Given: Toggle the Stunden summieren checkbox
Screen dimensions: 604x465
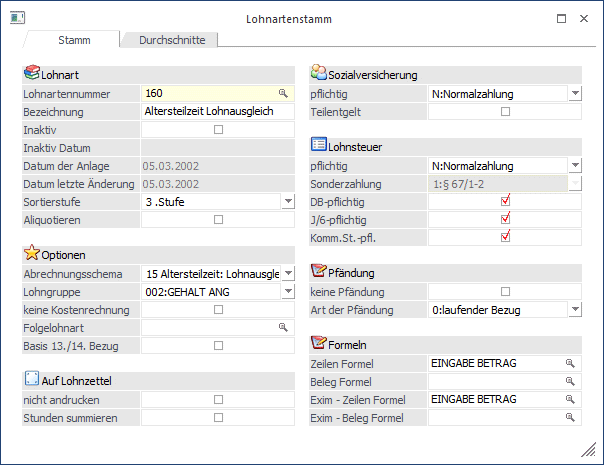Looking at the screenshot, I should click(x=218, y=417).
